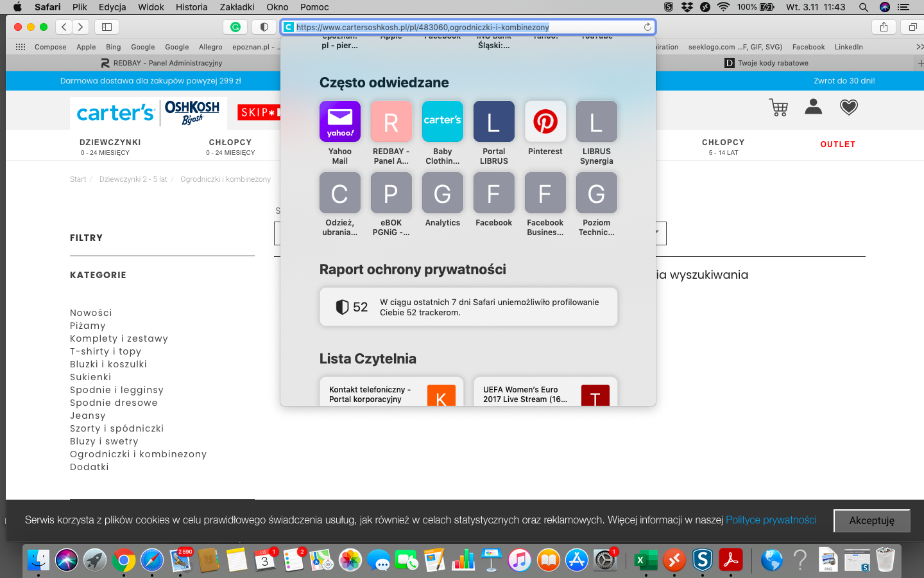Select the Sukienki category
The image size is (924, 578).
pos(90,377)
